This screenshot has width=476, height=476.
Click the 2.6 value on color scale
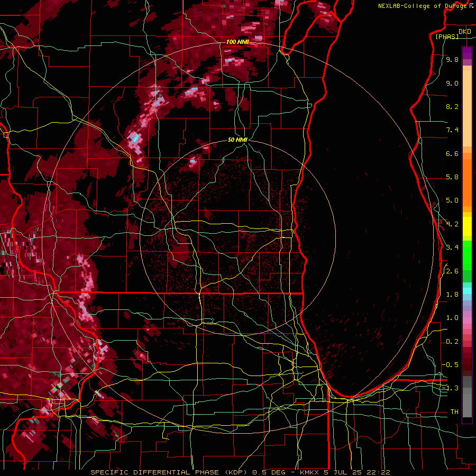452,271
